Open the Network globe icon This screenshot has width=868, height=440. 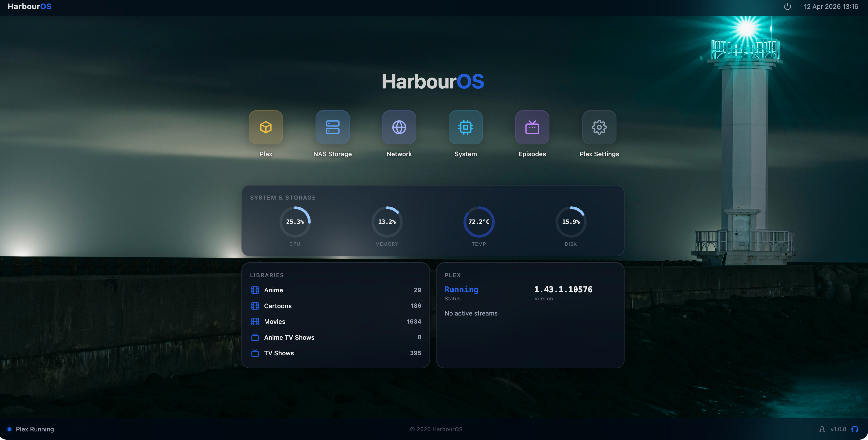point(399,127)
